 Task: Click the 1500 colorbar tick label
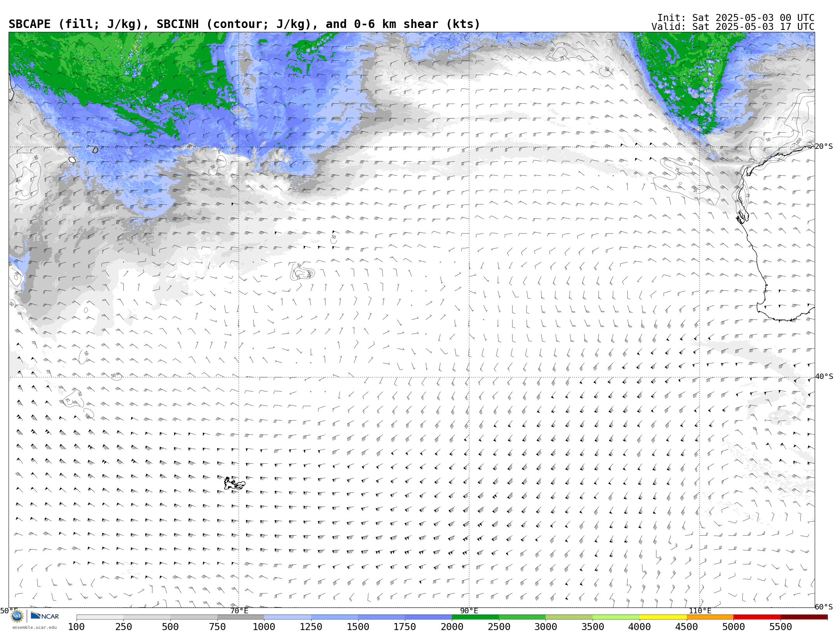click(358, 627)
